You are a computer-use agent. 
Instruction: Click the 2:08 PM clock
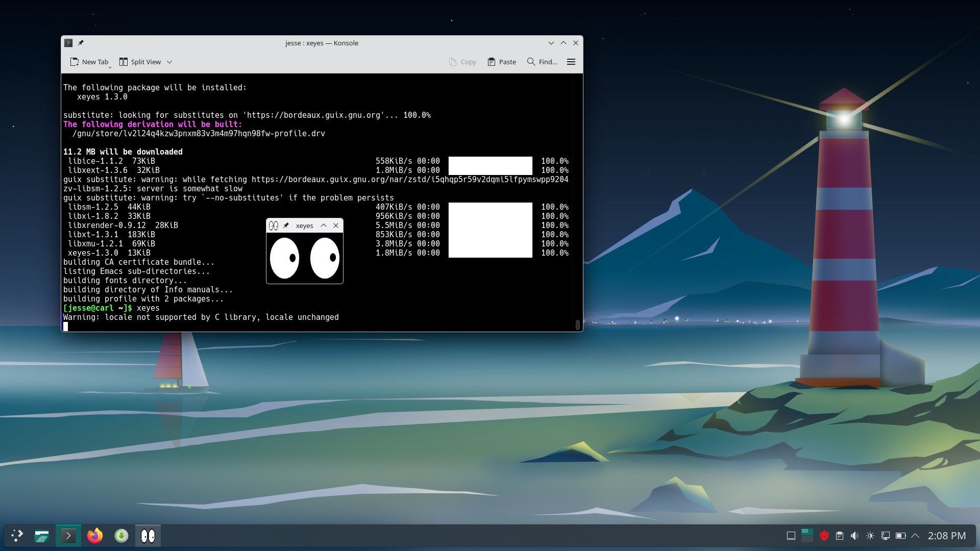click(947, 536)
